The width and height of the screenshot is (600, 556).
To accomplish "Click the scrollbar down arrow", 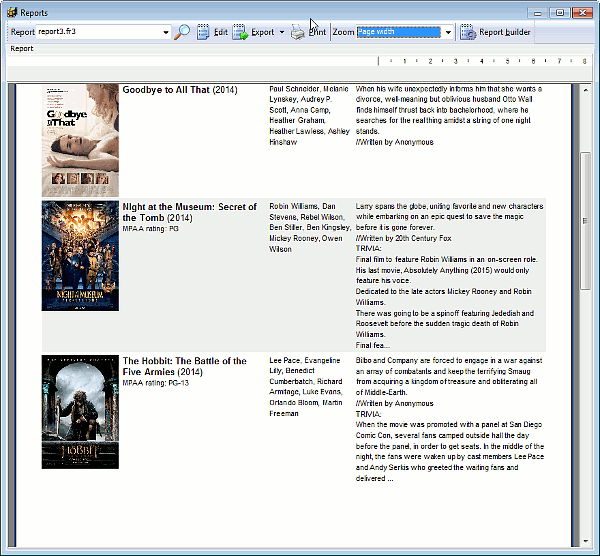I will pyautogui.click(x=585, y=541).
